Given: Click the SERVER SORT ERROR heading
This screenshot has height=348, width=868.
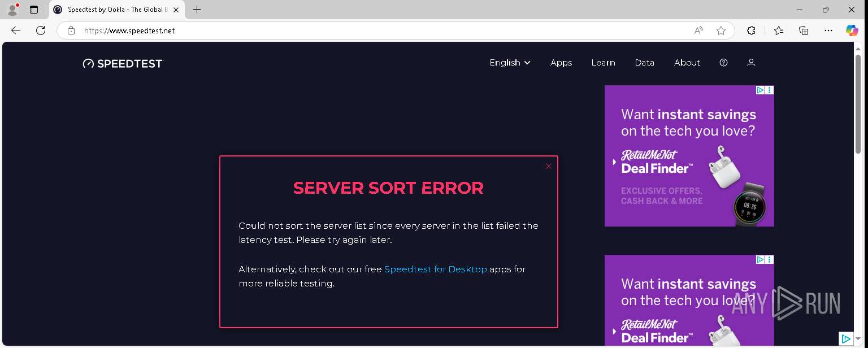Looking at the screenshot, I should (x=388, y=188).
